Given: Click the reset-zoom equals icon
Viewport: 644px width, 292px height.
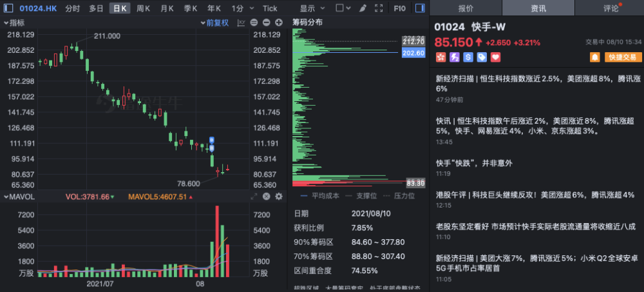Looking at the screenshot, I should 254,23.
